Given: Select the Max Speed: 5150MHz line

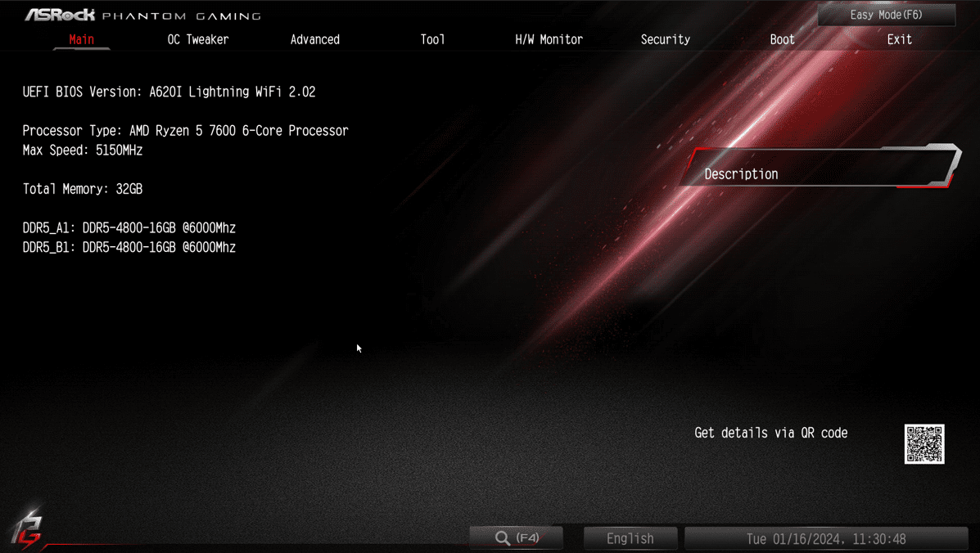Looking at the screenshot, I should click(x=83, y=150).
